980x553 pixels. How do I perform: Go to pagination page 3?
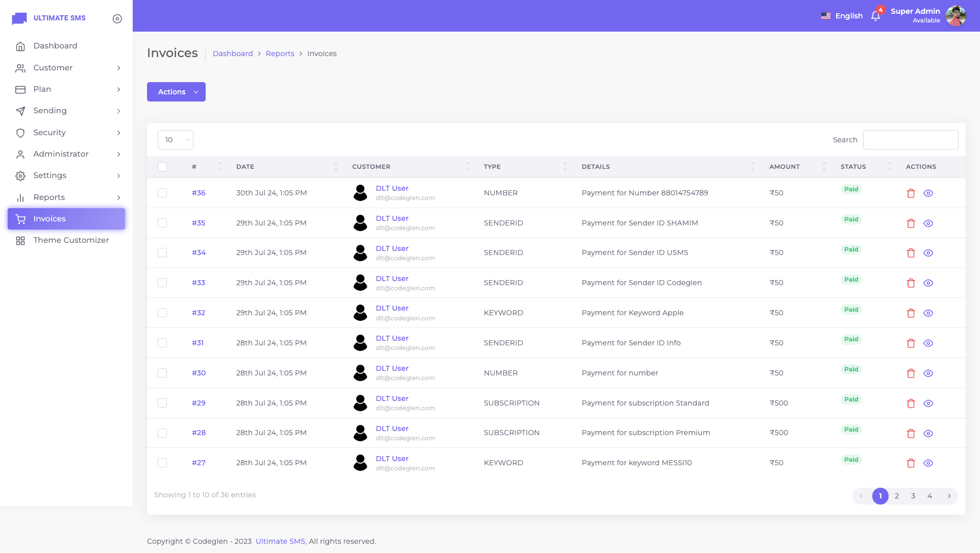point(913,496)
